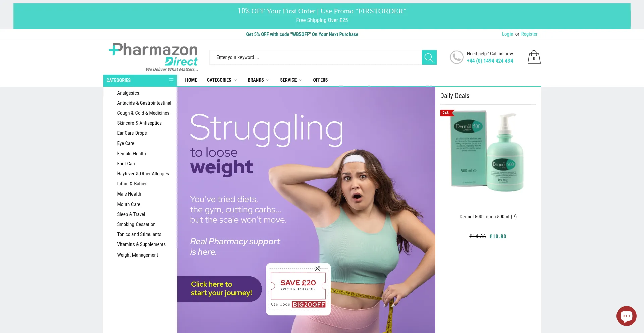Click the Login link
The height and width of the screenshot is (333, 644).
pyautogui.click(x=507, y=34)
